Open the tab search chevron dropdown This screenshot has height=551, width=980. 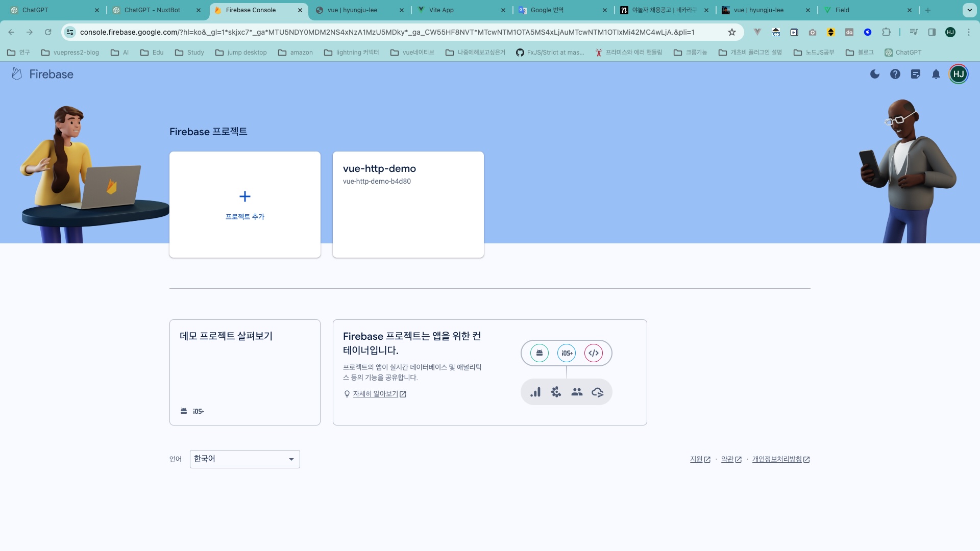point(969,10)
